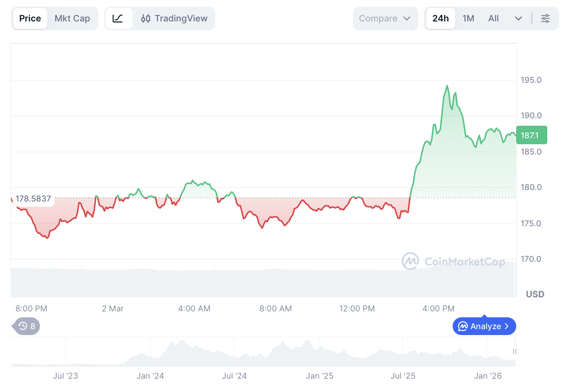Click the Analyze button's logo icon
The image size is (568, 392).
[463, 326]
